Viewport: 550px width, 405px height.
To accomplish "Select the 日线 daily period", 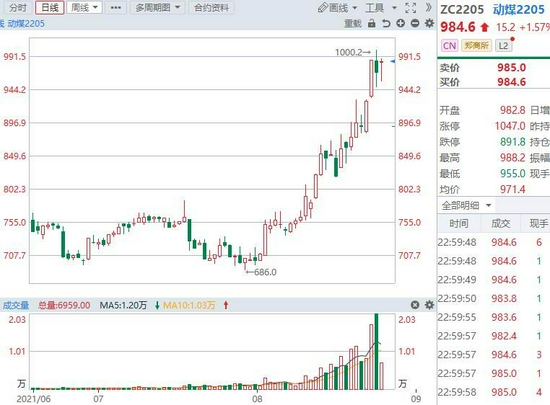I will [50, 7].
